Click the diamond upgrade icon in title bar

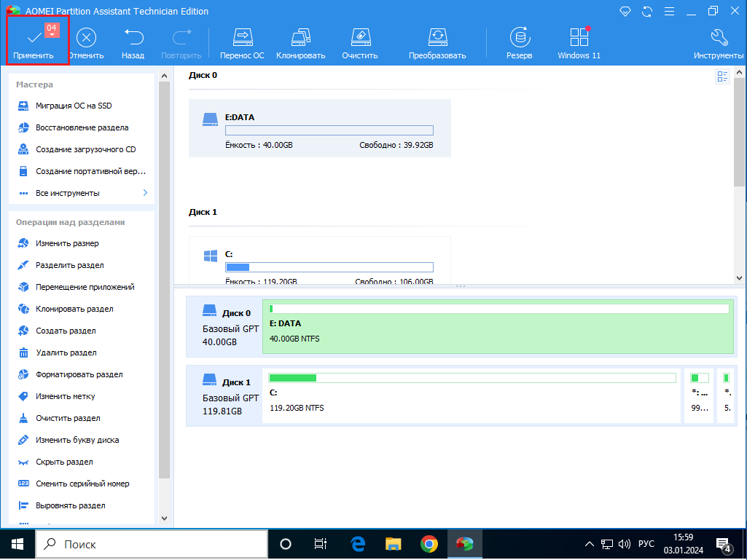coord(625,12)
